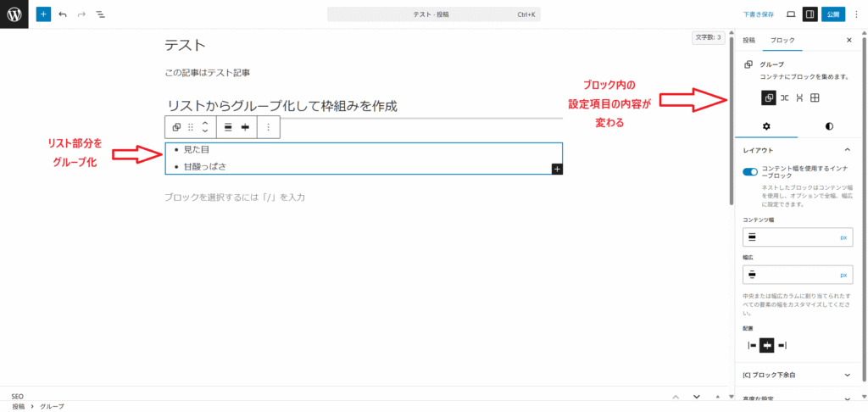The width and height of the screenshot is (868, 412).
Task: Select the Row variation icon
Action: tap(784, 98)
